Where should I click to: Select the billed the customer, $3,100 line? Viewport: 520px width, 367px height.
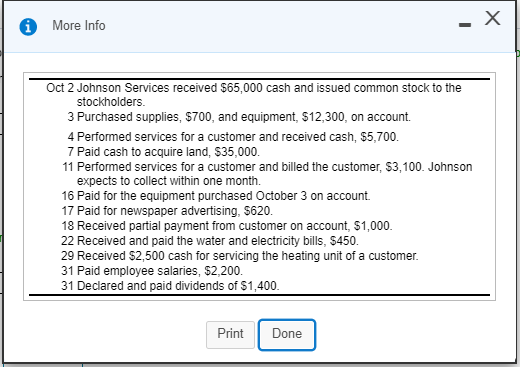coord(267,167)
